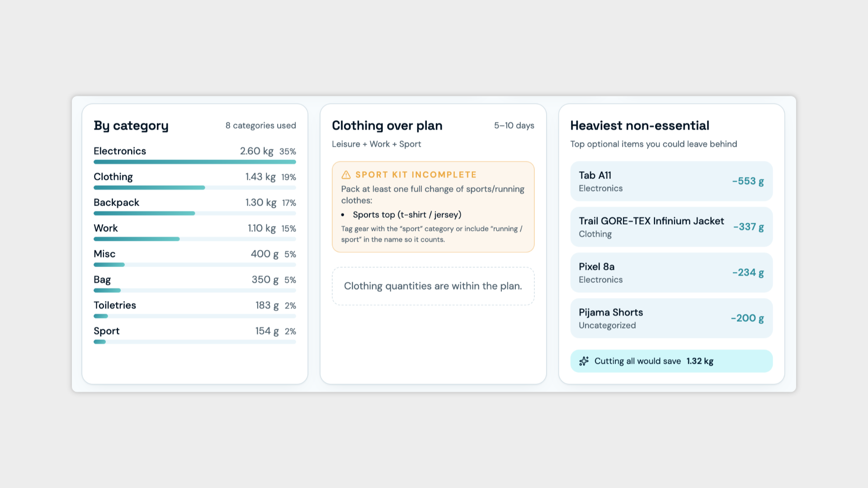Click the Work category row
Image resolution: width=868 pixels, height=488 pixels.
point(195,232)
